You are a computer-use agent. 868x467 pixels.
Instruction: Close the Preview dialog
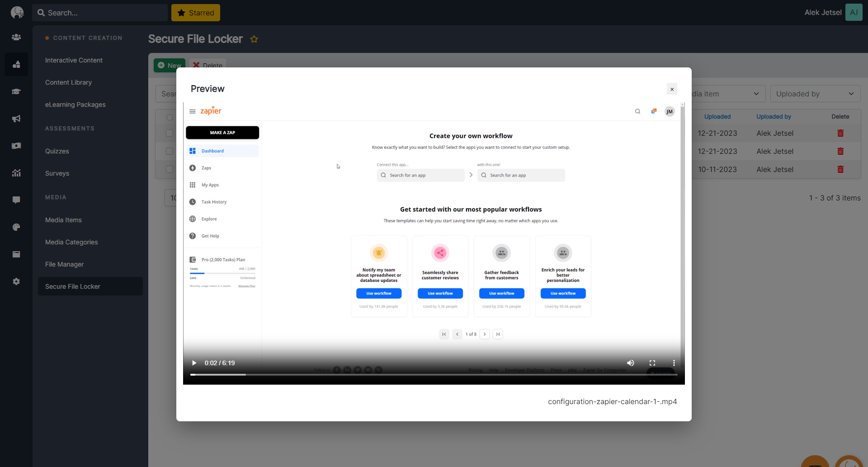click(x=672, y=89)
